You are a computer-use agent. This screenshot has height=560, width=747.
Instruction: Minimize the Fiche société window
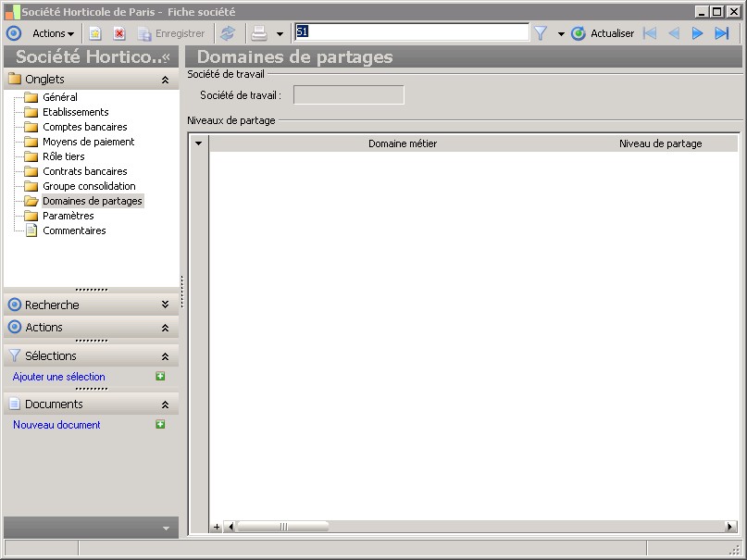tap(702, 11)
